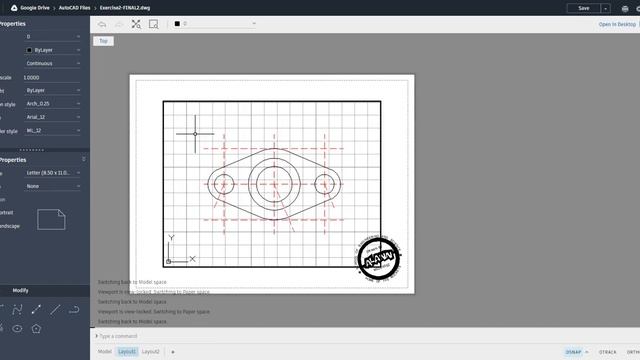Select the ellipse tool icon
This screenshot has width=640, height=360.
coord(17,329)
